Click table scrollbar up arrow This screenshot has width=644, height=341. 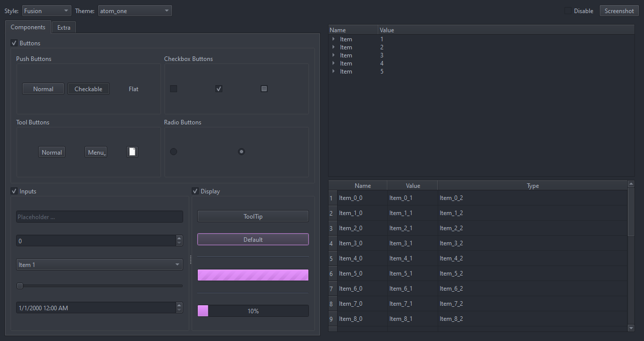[631, 184]
